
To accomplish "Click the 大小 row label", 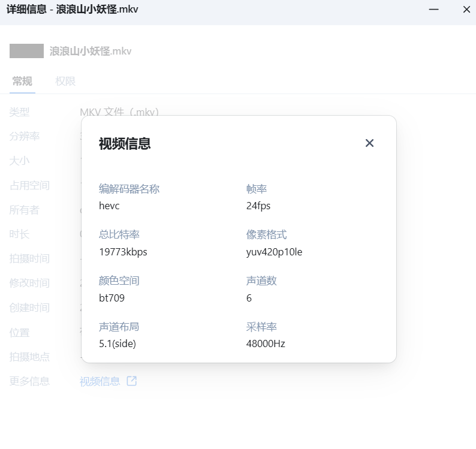I will coord(19,161).
